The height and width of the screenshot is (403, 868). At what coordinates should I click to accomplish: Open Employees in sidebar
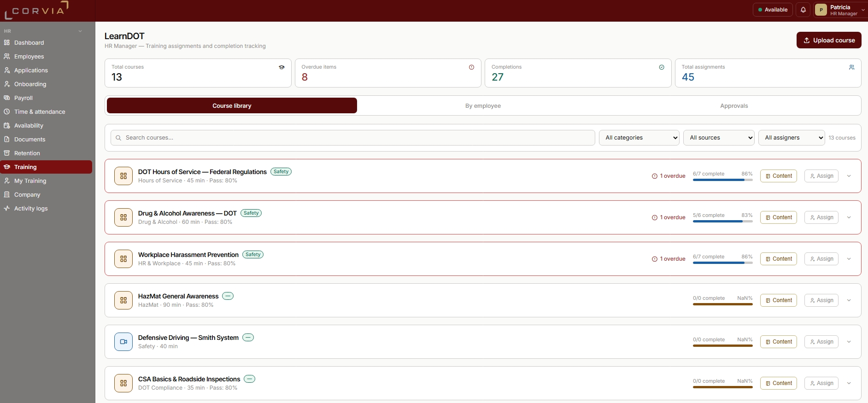pyautogui.click(x=46, y=56)
